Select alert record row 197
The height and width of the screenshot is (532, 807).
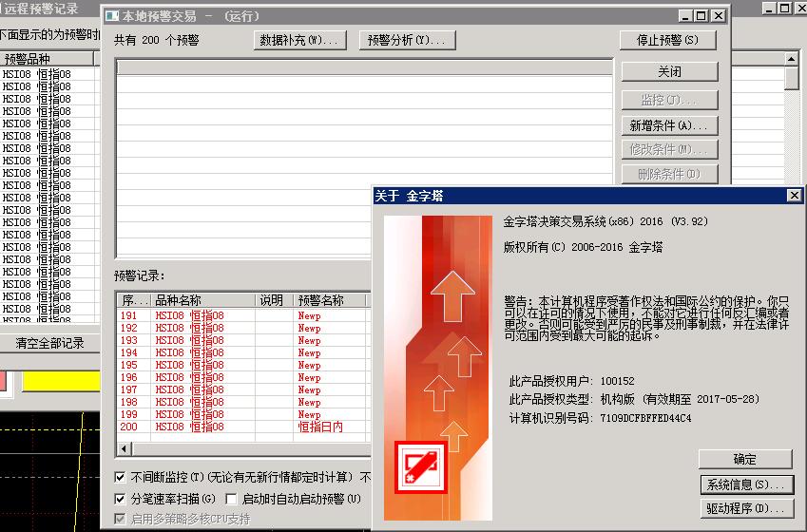pyautogui.click(x=244, y=389)
